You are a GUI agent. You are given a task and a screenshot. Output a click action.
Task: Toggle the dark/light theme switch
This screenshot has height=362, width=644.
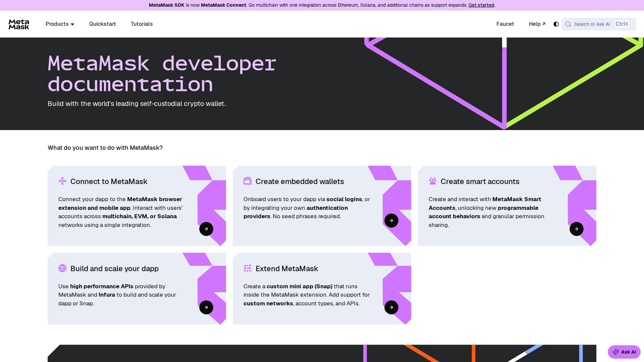(556, 24)
